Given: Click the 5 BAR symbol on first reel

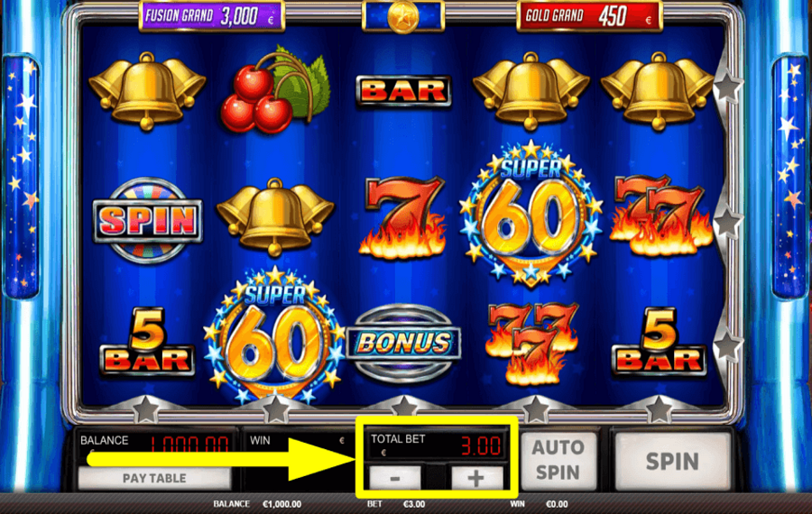Looking at the screenshot, I should (148, 342).
